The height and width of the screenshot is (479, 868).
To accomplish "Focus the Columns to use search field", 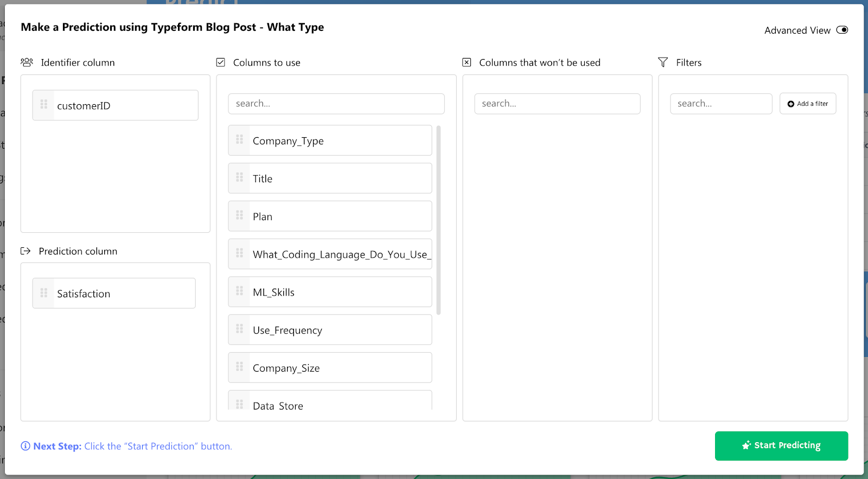I will (x=336, y=104).
